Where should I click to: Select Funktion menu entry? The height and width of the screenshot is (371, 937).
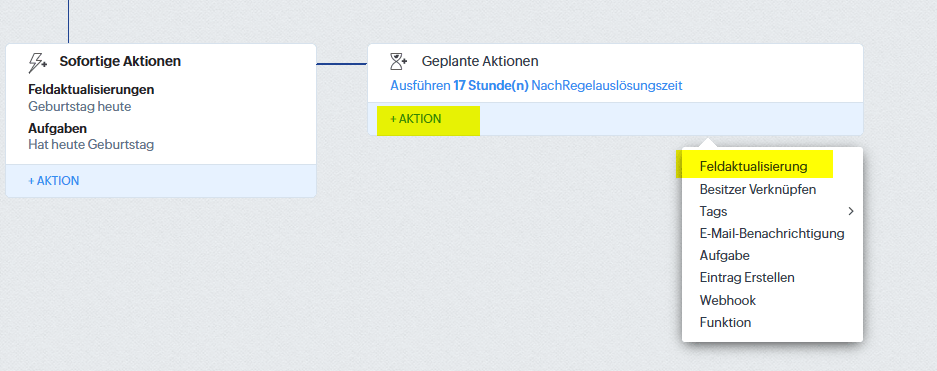(725, 323)
